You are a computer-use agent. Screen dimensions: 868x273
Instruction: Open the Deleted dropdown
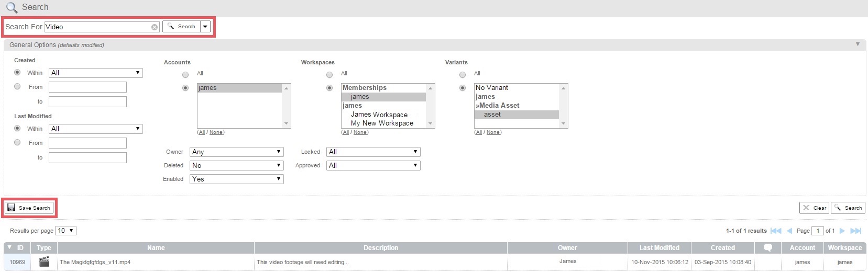click(x=237, y=165)
